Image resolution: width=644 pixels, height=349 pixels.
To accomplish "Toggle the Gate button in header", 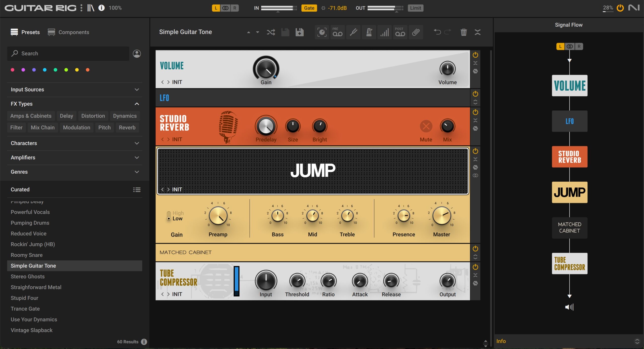I will coord(309,8).
